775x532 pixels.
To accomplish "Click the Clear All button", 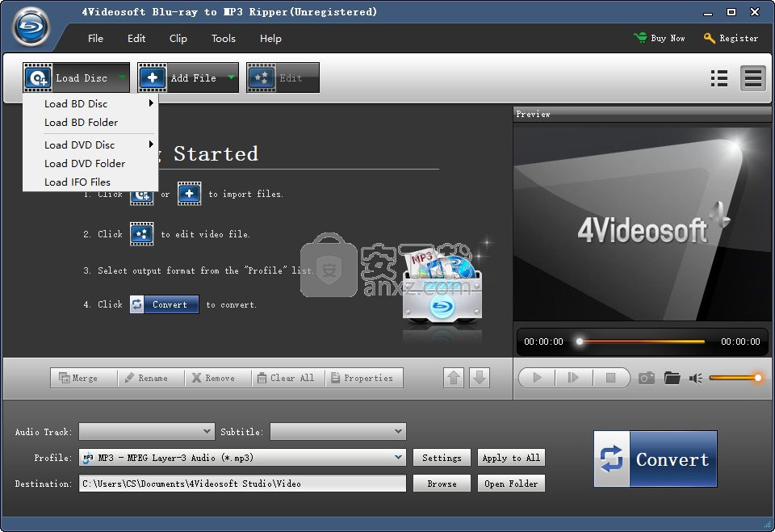I will click(x=289, y=379).
